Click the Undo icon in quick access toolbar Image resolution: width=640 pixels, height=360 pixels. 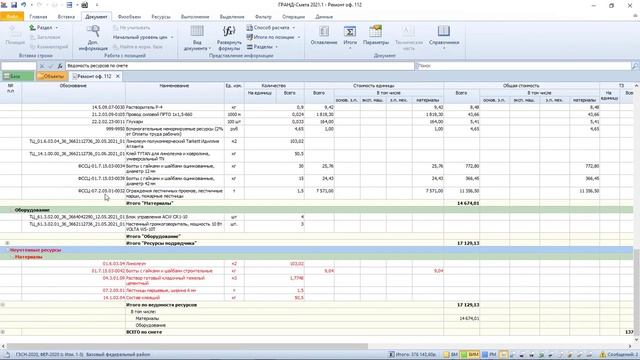click(x=24, y=5)
